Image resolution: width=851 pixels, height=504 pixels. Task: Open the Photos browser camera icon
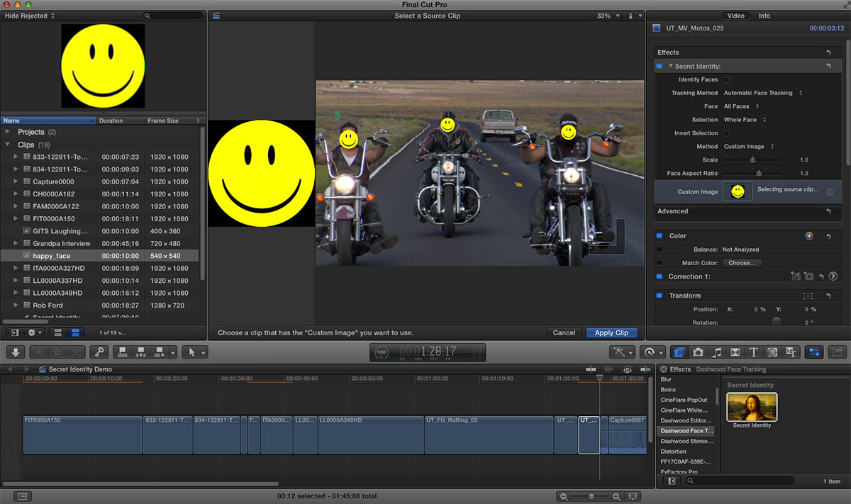coord(699,352)
